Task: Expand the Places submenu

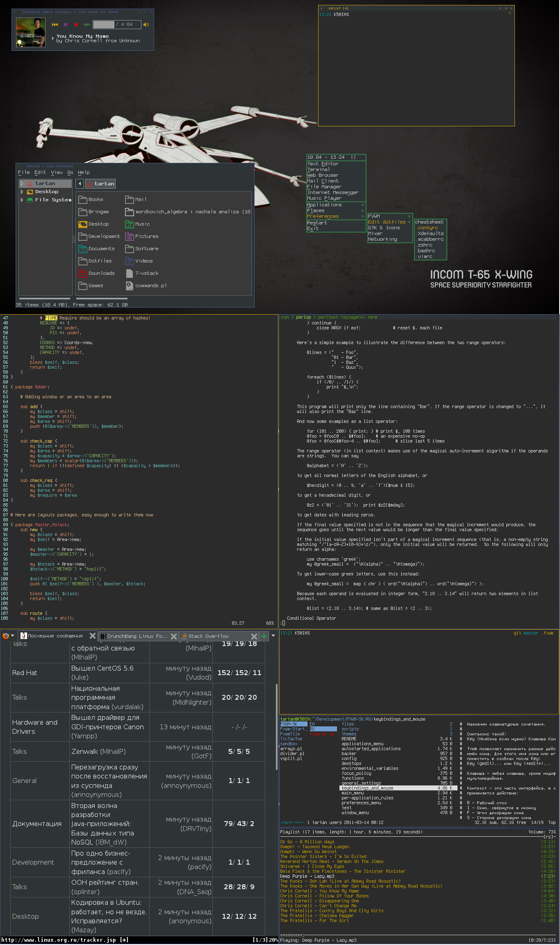Action: (x=336, y=211)
